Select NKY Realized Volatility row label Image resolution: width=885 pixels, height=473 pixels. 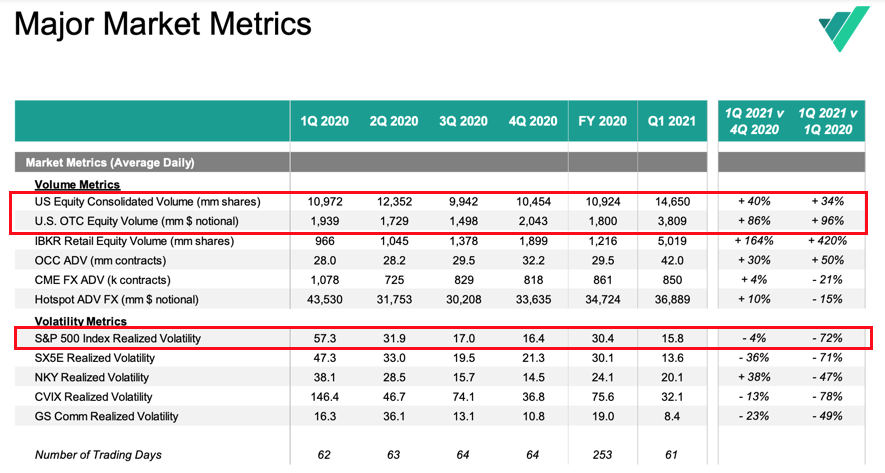click(x=91, y=378)
